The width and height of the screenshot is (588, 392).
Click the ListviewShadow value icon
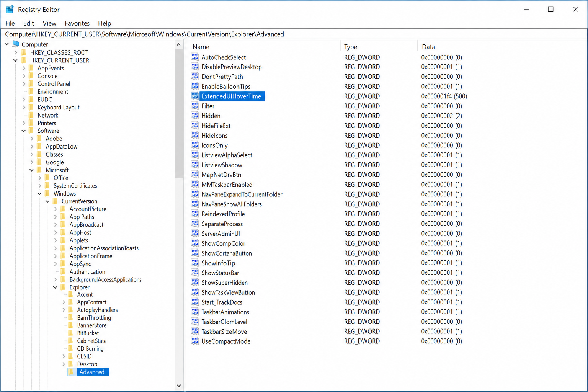click(195, 165)
